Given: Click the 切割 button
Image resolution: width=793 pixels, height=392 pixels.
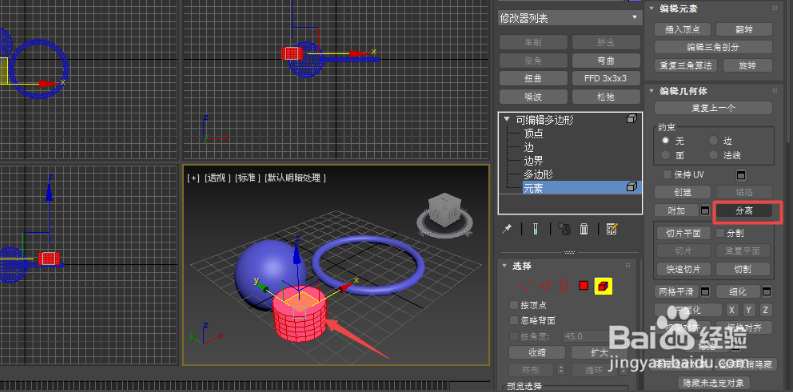Looking at the screenshot, I should click(743, 269).
